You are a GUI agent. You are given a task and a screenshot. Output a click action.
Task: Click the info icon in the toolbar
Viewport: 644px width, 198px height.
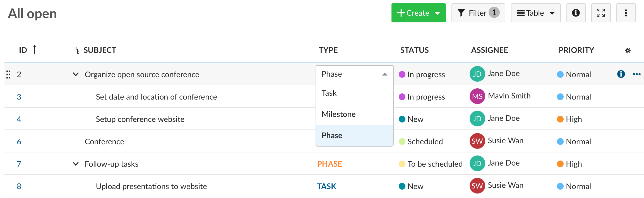click(576, 13)
